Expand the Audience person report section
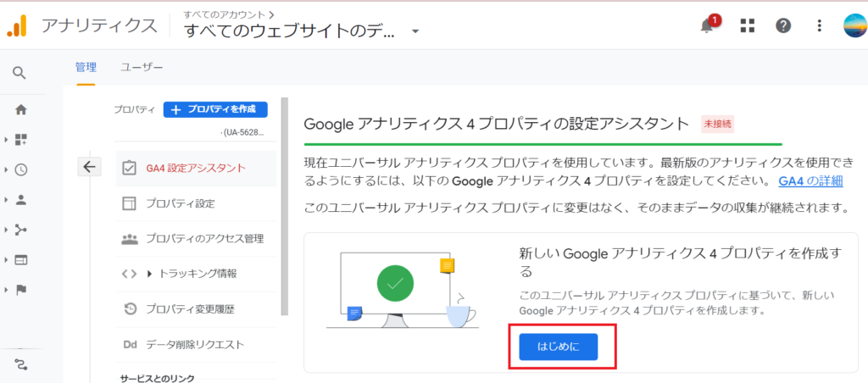Image resolution: width=868 pixels, height=383 pixels. [20, 200]
